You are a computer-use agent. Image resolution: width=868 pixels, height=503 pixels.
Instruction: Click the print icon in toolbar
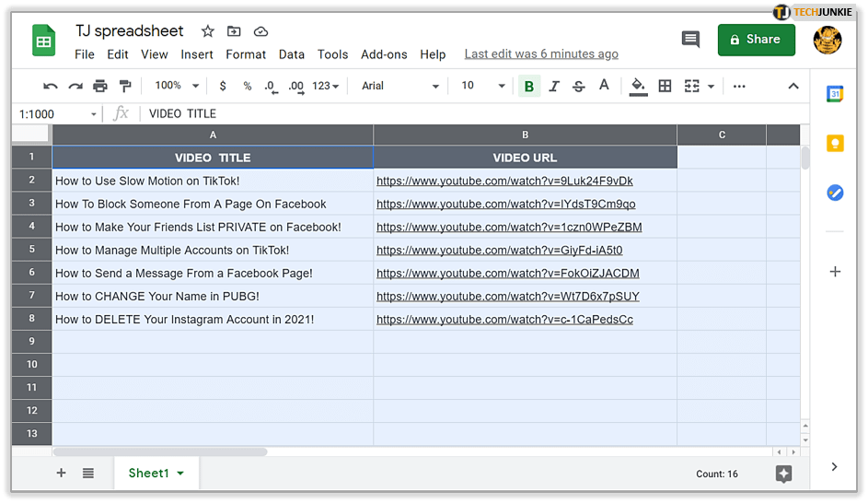point(100,87)
